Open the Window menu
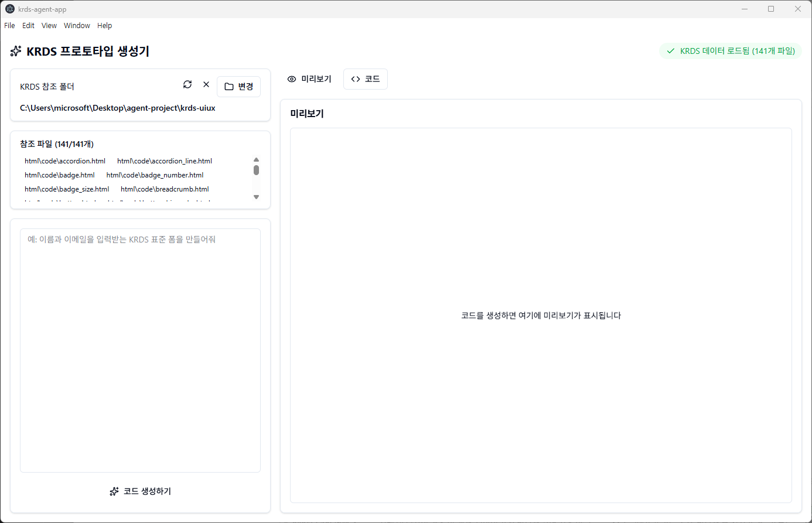Image resolution: width=812 pixels, height=523 pixels. tap(77, 26)
